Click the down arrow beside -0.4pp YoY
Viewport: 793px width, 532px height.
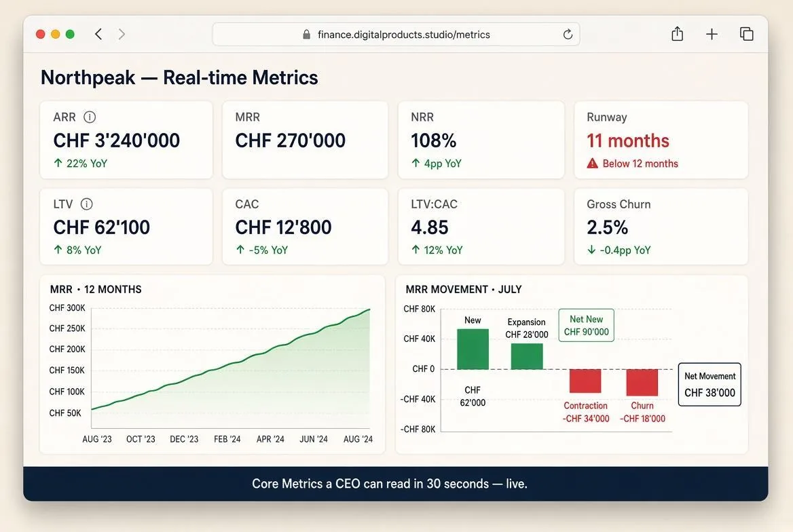pos(591,250)
